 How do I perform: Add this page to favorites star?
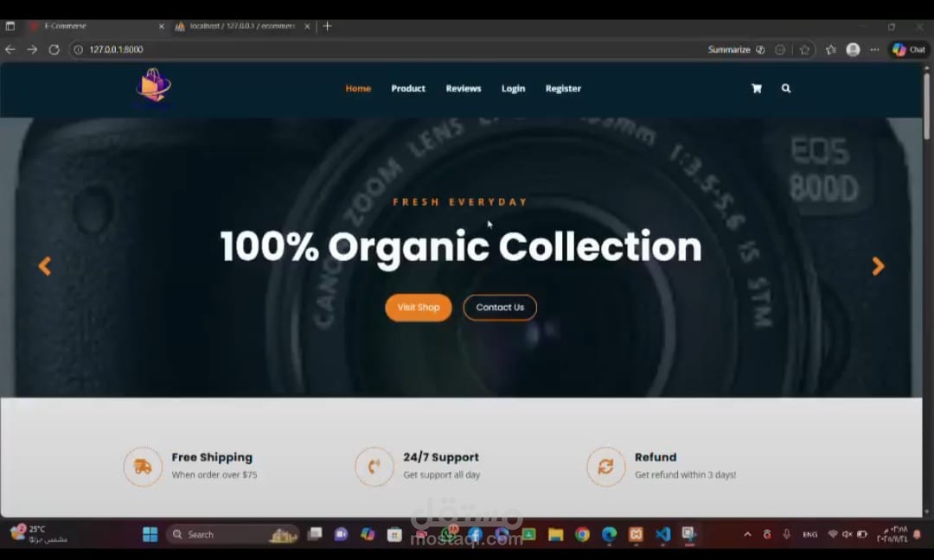805,49
